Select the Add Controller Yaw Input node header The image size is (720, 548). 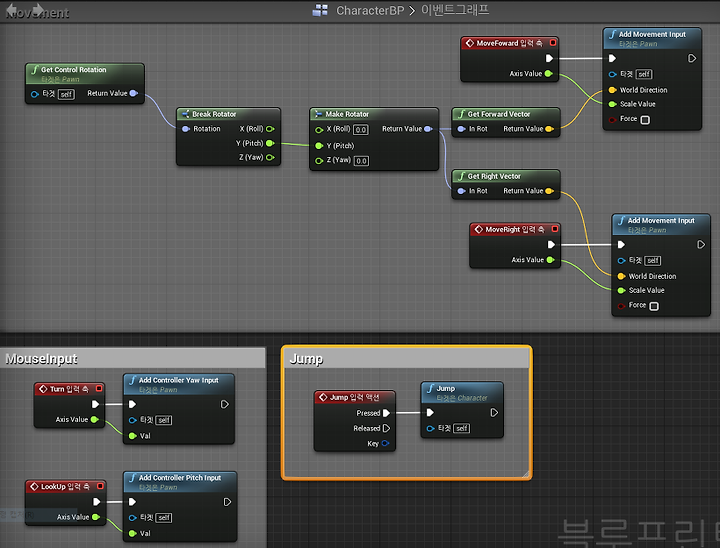pyautogui.click(x=179, y=384)
